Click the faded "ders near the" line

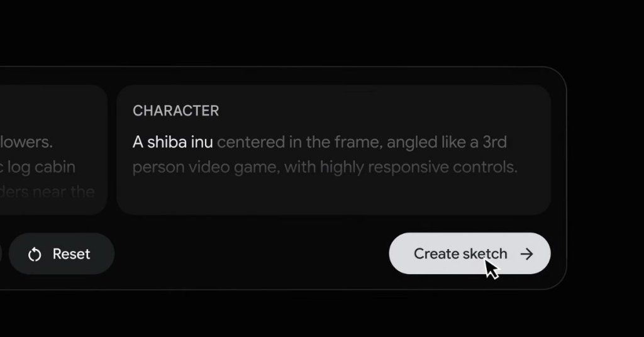(x=47, y=192)
